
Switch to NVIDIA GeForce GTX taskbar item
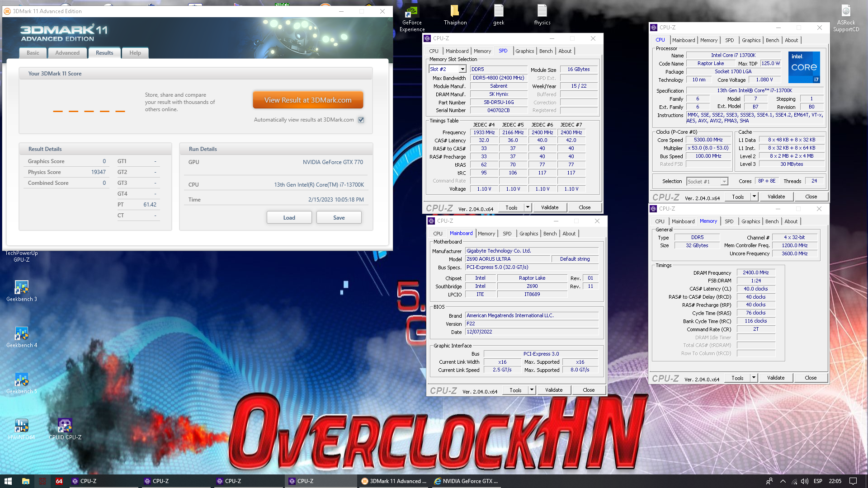click(466, 481)
